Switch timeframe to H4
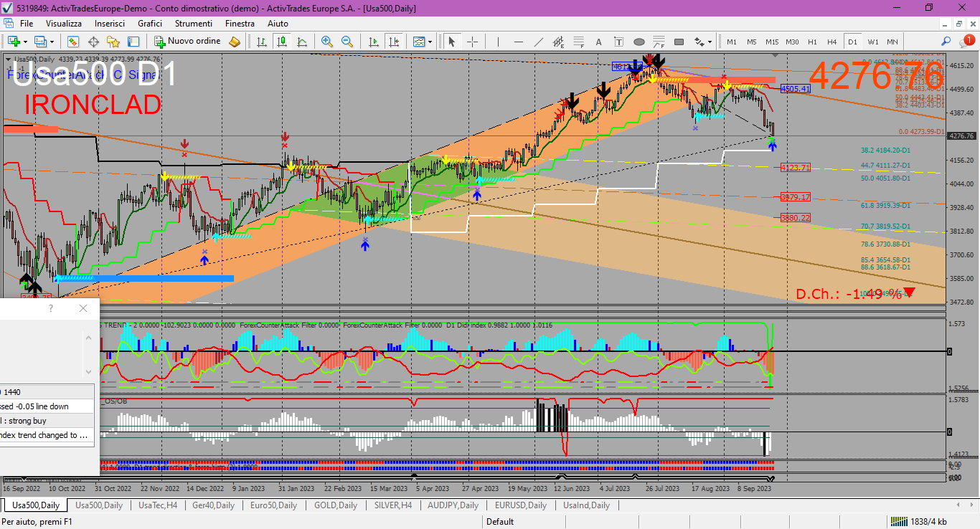The height and width of the screenshot is (529, 980). click(x=831, y=42)
